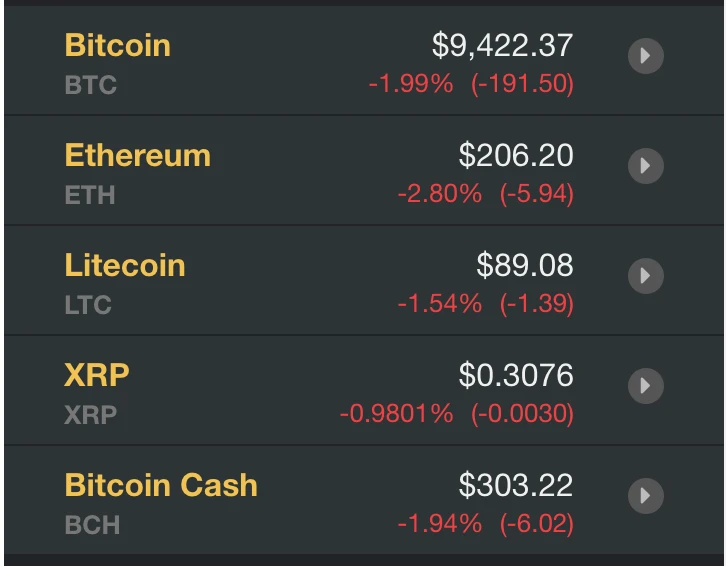The width and height of the screenshot is (726, 566).
Task: Click Bitcoin price $9,422.37
Action: tap(502, 45)
